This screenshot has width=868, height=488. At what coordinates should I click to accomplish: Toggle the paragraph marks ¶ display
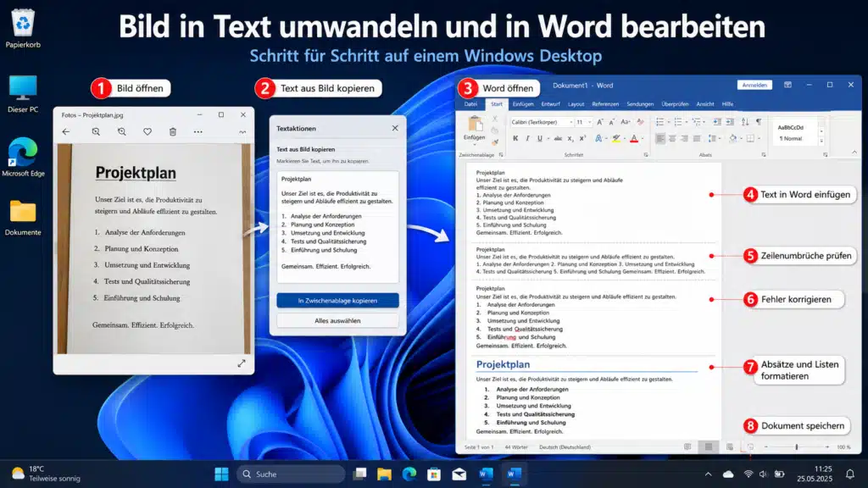coord(759,122)
